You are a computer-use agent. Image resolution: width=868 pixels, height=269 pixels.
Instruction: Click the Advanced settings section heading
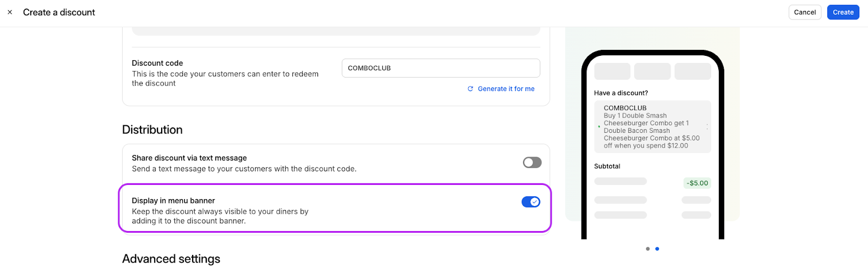(171, 259)
